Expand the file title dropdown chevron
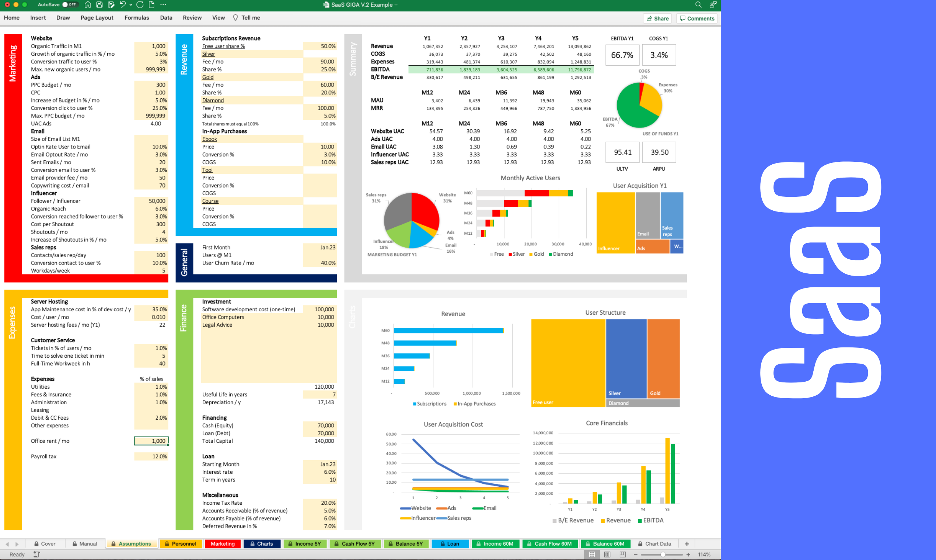The width and height of the screenshot is (936, 560). click(x=396, y=5)
